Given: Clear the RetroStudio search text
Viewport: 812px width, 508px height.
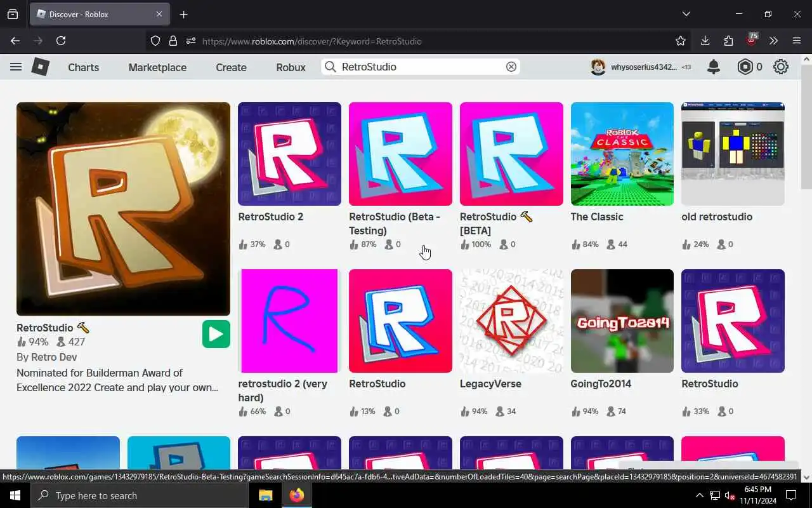Looking at the screenshot, I should 511,67.
